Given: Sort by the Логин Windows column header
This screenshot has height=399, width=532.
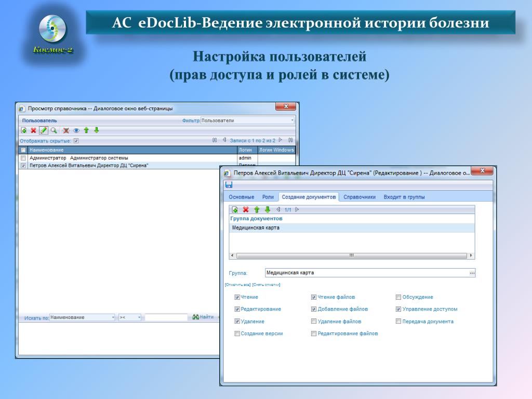Looking at the screenshot, I should coord(276,150).
